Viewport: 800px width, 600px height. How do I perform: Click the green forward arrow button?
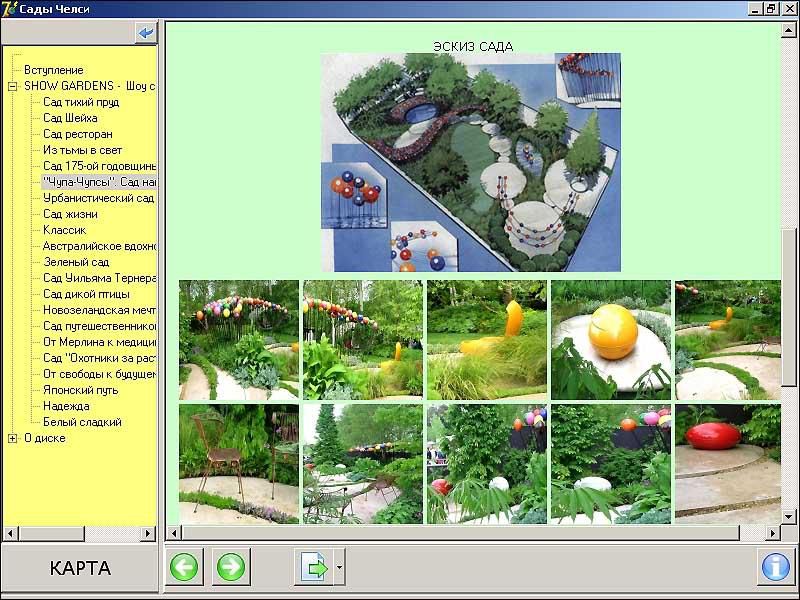pyautogui.click(x=231, y=567)
